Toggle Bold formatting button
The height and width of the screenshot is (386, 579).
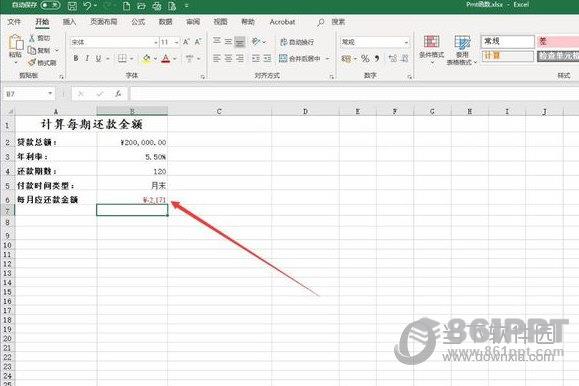[x=76, y=58]
